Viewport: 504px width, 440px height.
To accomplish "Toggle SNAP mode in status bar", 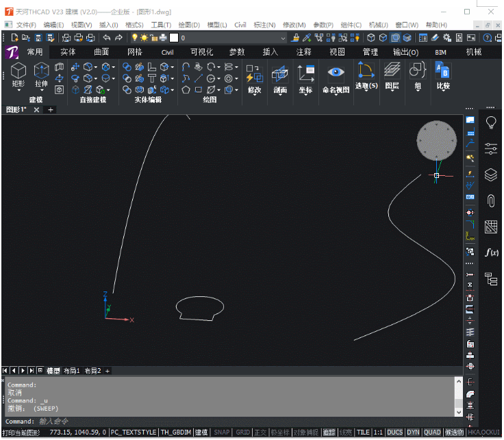I will 222,432.
